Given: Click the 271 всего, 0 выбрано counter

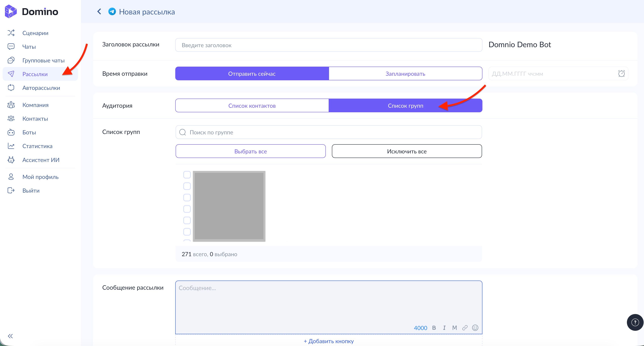Looking at the screenshot, I should point(209,254).
